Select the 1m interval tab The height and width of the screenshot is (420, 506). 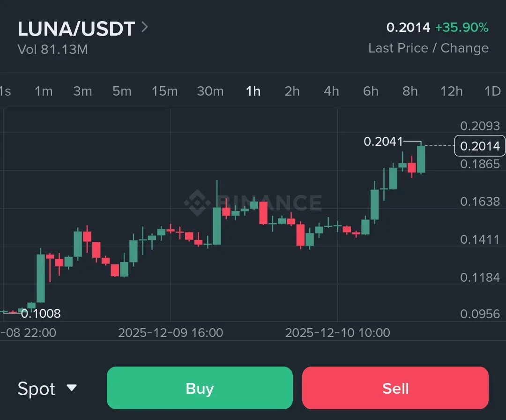click(x=44, y=91)
